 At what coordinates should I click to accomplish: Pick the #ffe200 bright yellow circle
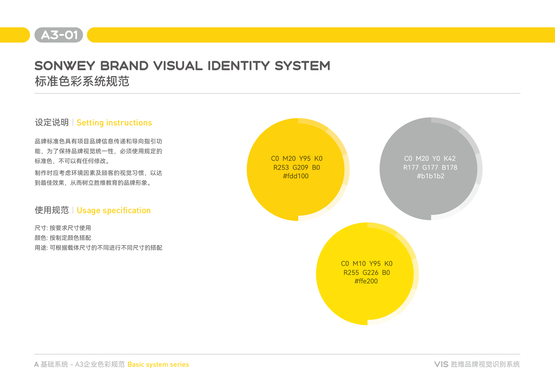pos(367,274)
